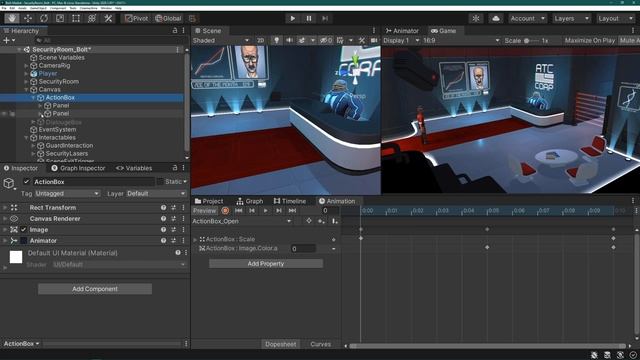Collapse the ActionBox tree node
Viewport: 640px width, 360px height.
[33, 98]
